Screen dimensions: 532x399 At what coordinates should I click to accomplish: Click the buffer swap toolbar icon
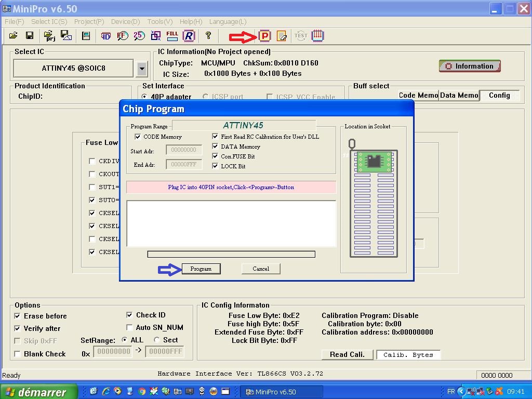click(x=156, y=35)
